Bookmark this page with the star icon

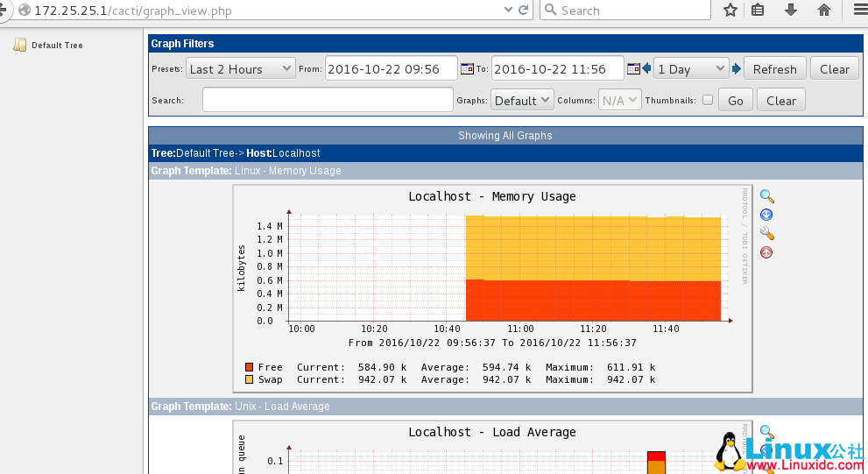730,10
